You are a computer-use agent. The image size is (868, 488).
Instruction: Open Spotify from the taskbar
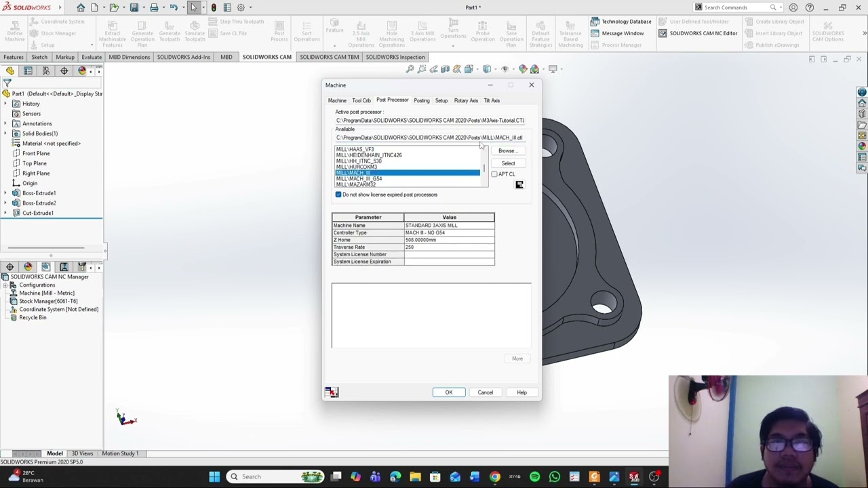534,476
